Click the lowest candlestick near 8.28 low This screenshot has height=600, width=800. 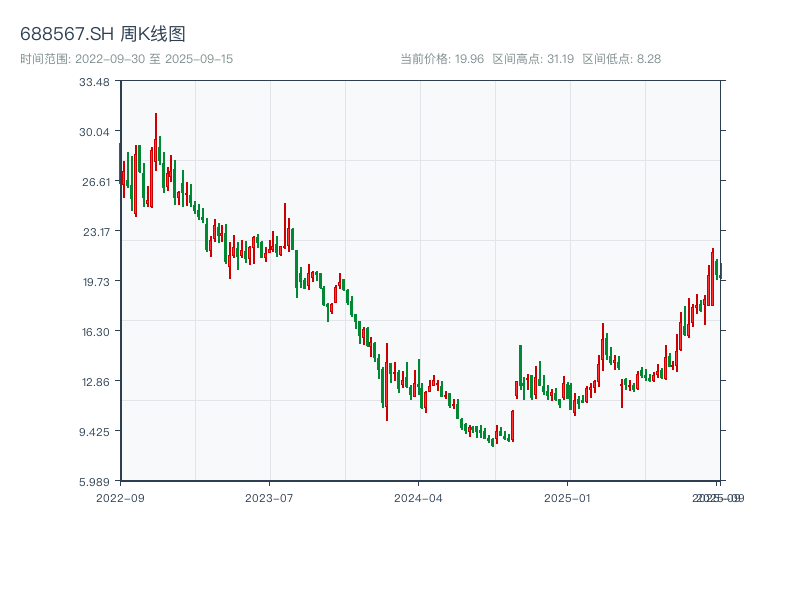[x=493, y=441]
